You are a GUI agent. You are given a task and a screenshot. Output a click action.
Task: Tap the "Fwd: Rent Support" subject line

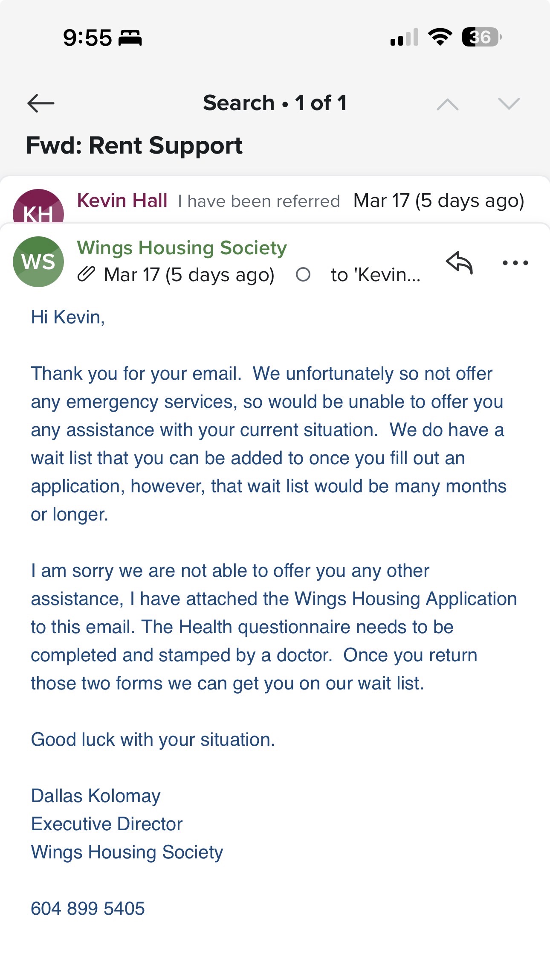click(134, 145)
